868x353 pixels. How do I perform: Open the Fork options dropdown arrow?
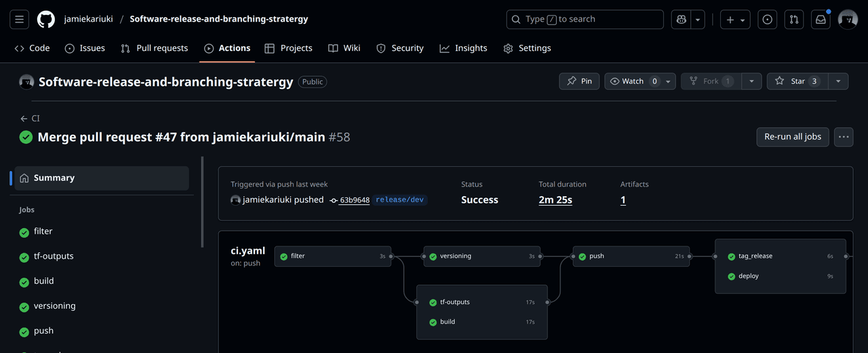[751, 81]
